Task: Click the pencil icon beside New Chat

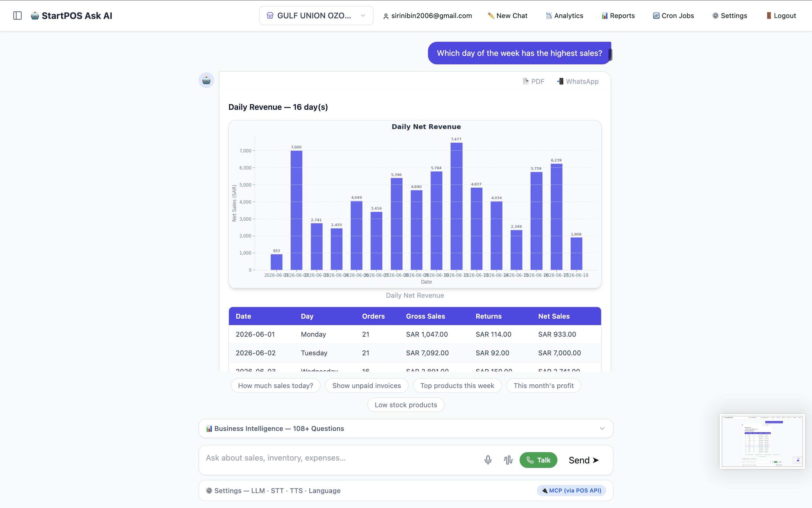Action: tap(491, 16)
